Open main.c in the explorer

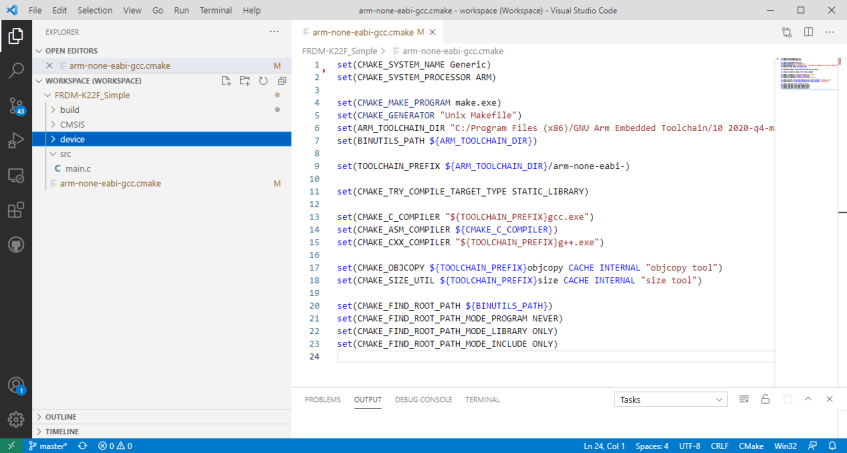(x=78, y=169)
